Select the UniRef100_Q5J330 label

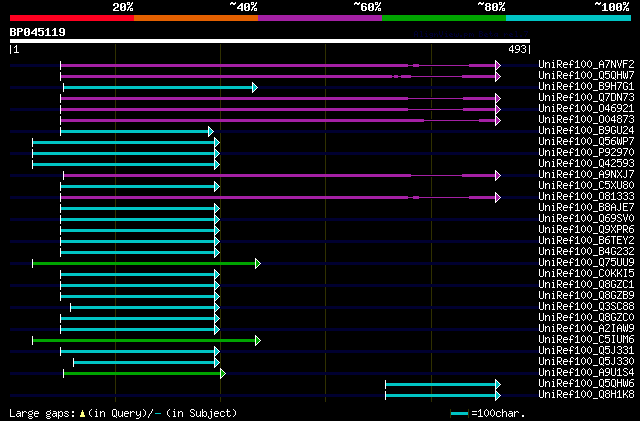click(x=586, y=362)
